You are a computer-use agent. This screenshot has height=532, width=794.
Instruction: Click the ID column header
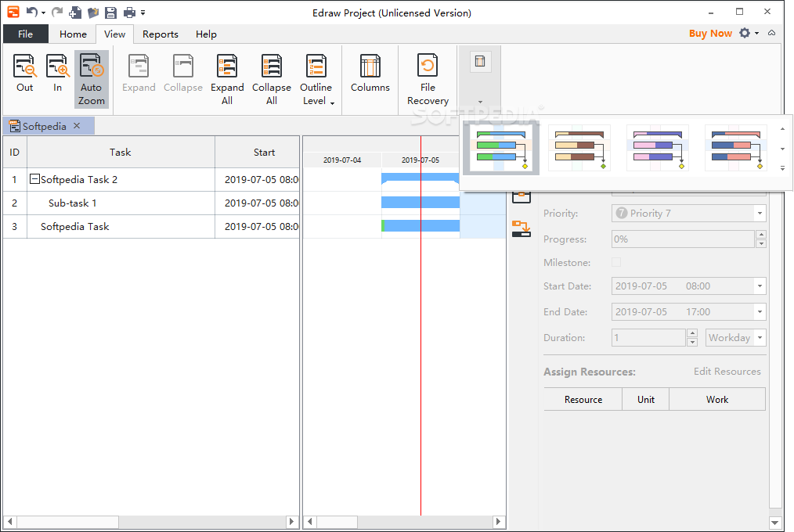coord(15,152)
